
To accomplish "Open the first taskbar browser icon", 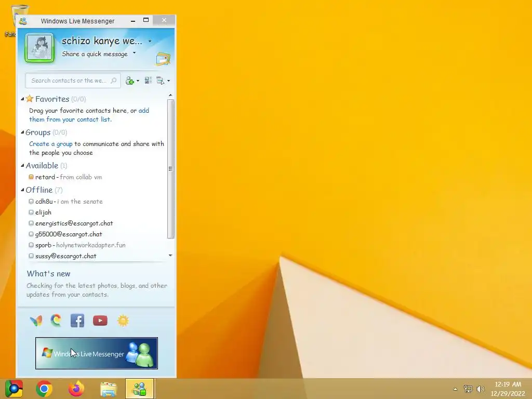I will (x=14, y=389).
